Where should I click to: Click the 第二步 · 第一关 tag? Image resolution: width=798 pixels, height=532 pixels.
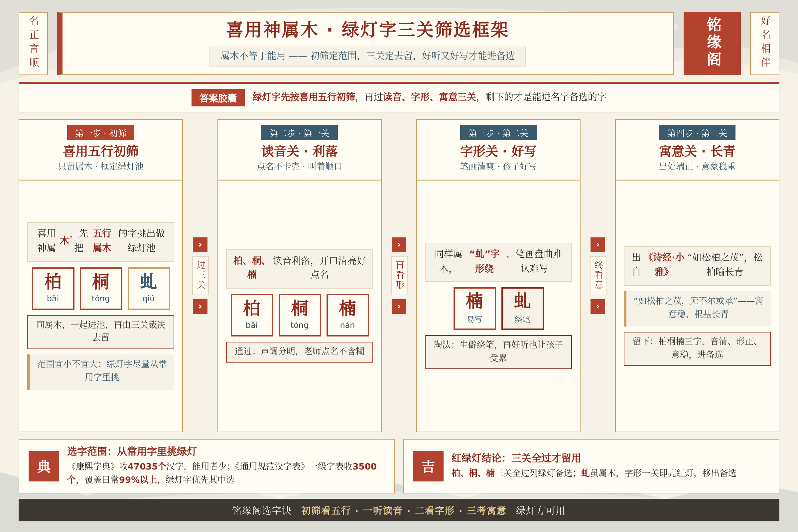(300, 133)
